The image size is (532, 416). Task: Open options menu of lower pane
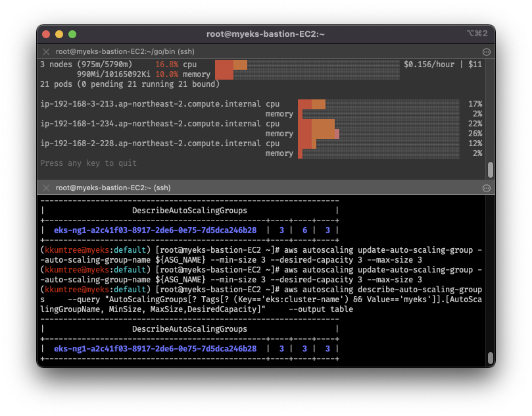[486, 188]
